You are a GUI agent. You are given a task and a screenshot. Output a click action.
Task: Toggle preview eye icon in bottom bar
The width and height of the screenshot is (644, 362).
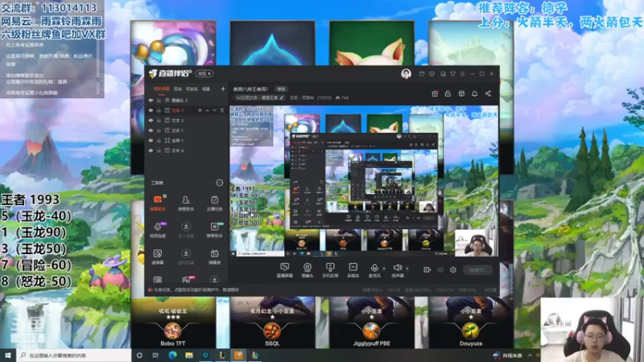pos(440,269)
